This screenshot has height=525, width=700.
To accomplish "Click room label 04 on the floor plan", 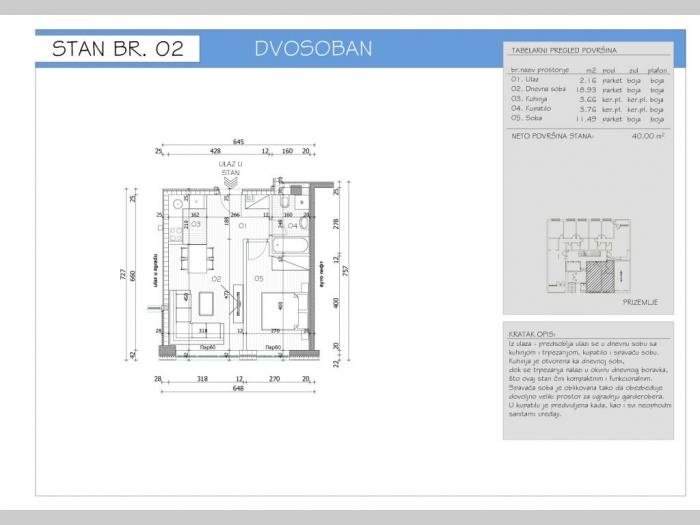I will 292,226.
